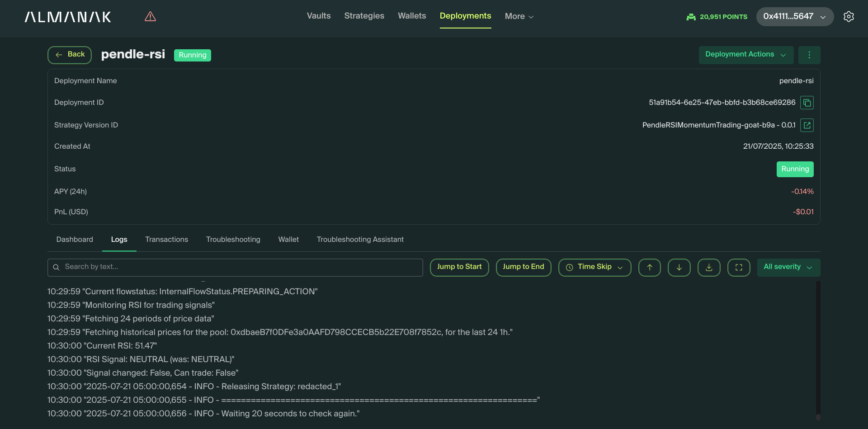Switch to the Dashboard tab
The width and height of the screenshot is (868, 429).
click(x=75, y=240)
